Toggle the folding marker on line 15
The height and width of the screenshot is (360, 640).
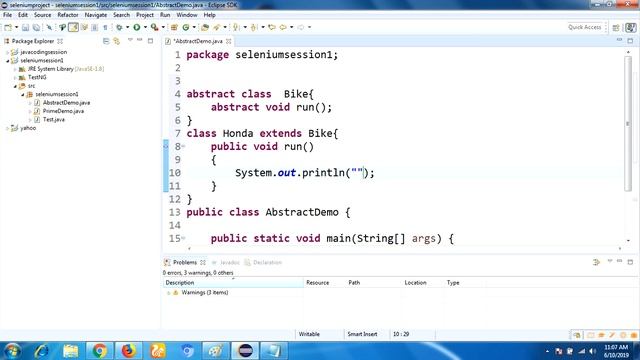(183, 238)
